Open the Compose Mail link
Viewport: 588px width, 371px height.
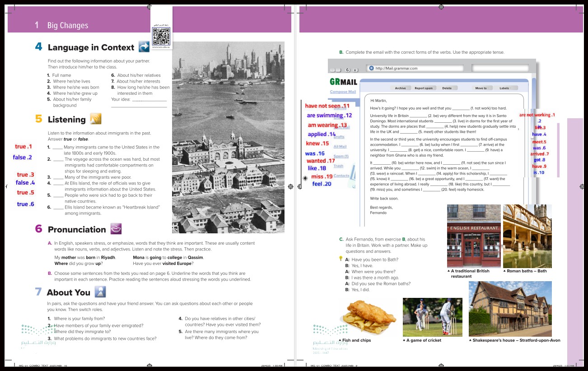pos(343,92)
